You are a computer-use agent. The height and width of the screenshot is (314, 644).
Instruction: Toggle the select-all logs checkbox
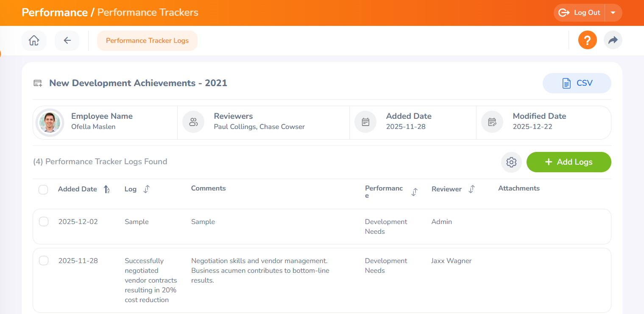(43, 190)
